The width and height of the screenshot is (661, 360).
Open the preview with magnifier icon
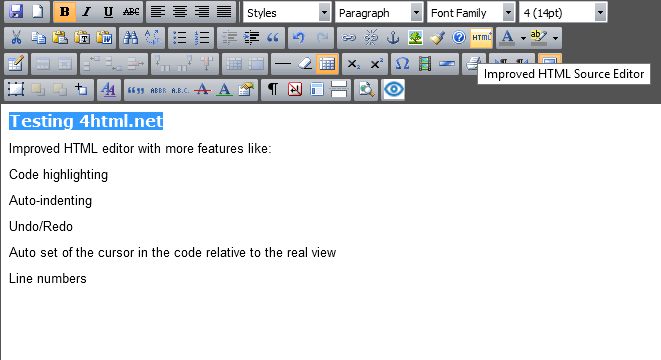(x=366, y=90)
